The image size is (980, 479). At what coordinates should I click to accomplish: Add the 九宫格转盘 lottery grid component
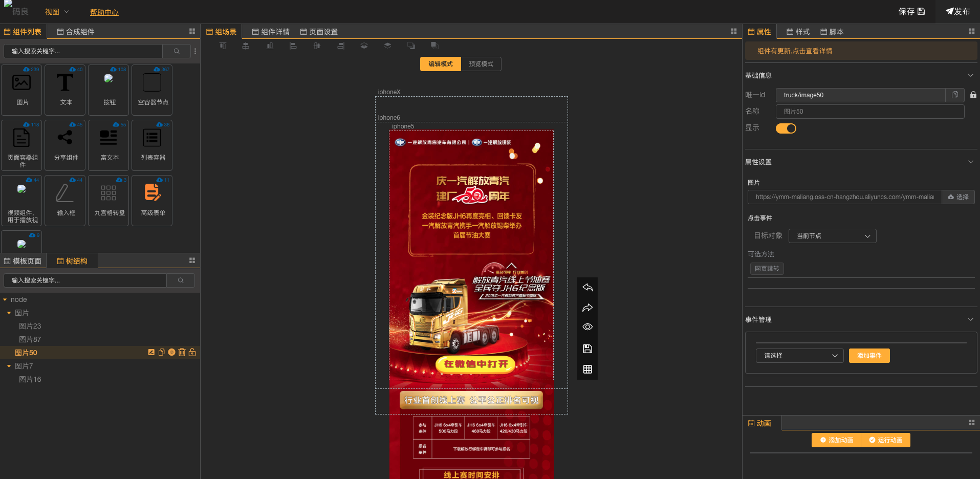[x=108, y=200]
